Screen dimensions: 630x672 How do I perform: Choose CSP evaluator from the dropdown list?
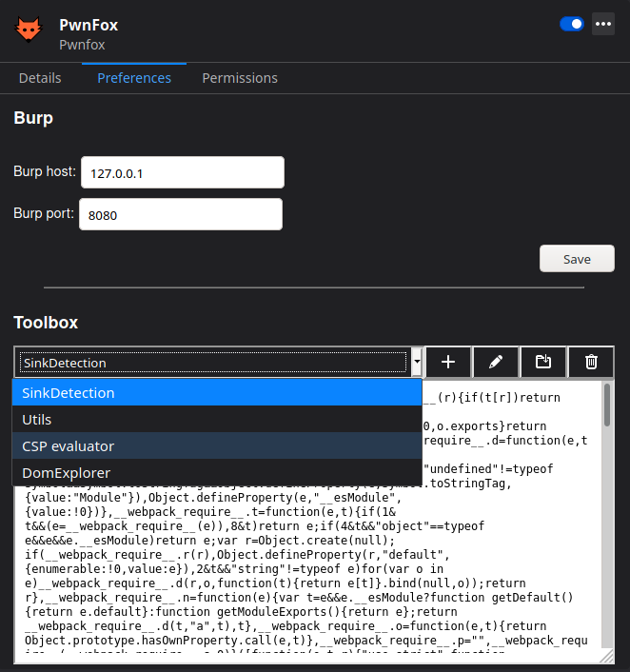217,446
